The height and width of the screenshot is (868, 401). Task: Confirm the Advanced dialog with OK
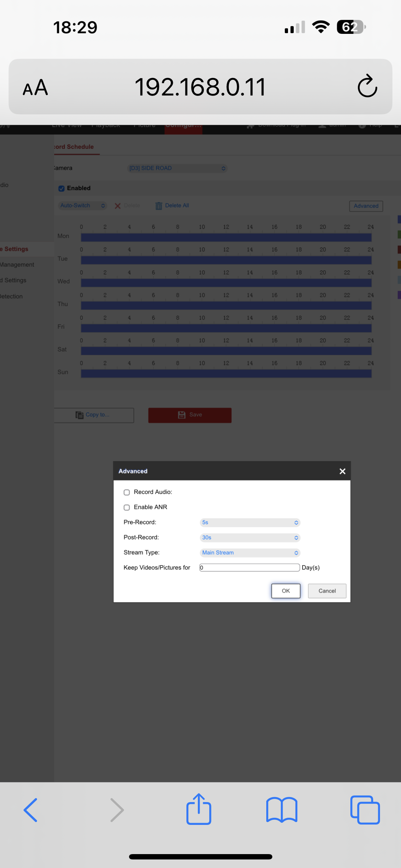click(x=286, y=591)
